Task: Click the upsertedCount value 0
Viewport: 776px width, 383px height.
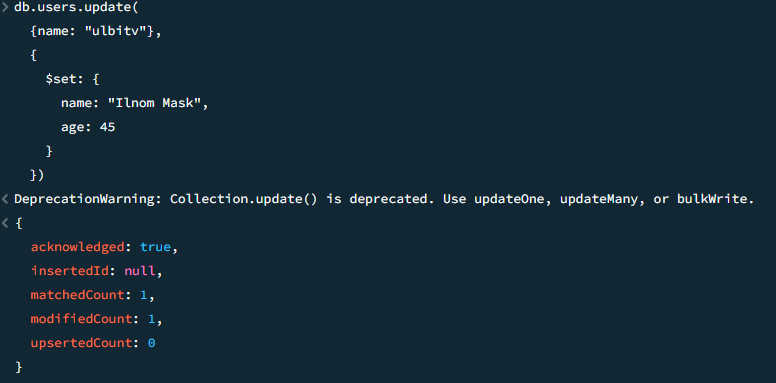Action: tap(151, 343)
